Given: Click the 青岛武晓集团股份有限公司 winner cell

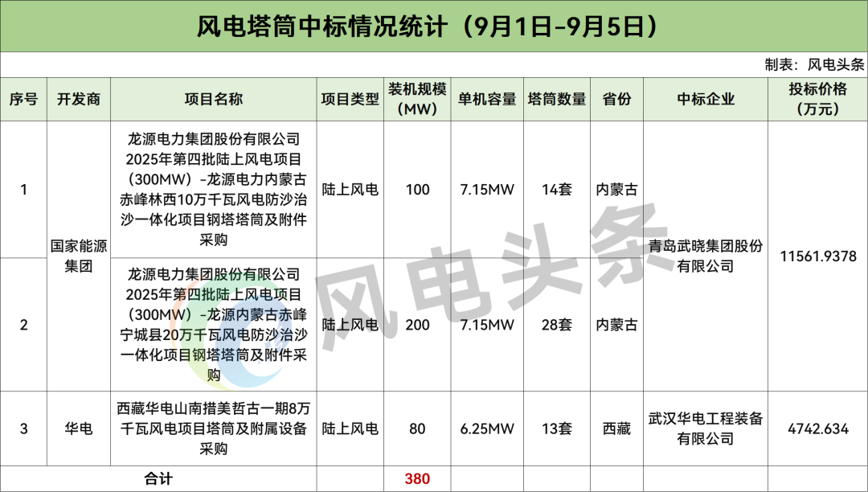Looking at the screenshot, I should pos(706,256).
